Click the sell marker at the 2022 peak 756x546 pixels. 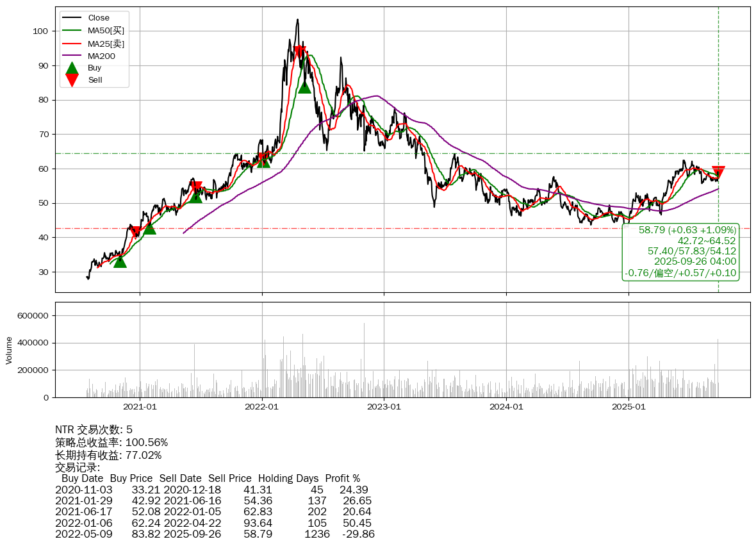point(299,52)
